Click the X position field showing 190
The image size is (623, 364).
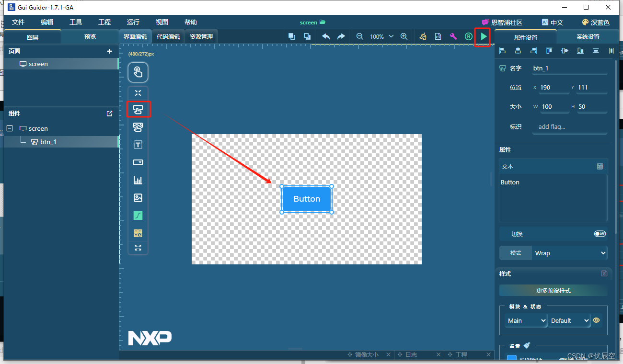554,88
